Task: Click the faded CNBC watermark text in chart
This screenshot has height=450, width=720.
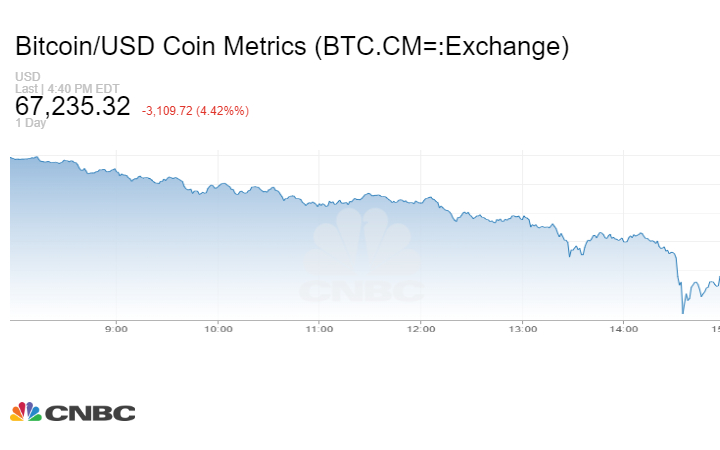Action: tap(362, 292)
